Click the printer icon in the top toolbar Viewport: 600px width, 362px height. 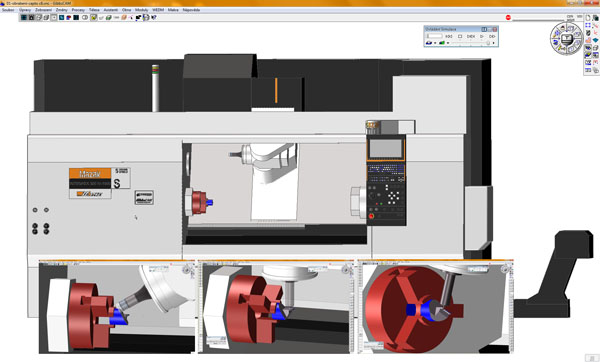pos(146,17)
